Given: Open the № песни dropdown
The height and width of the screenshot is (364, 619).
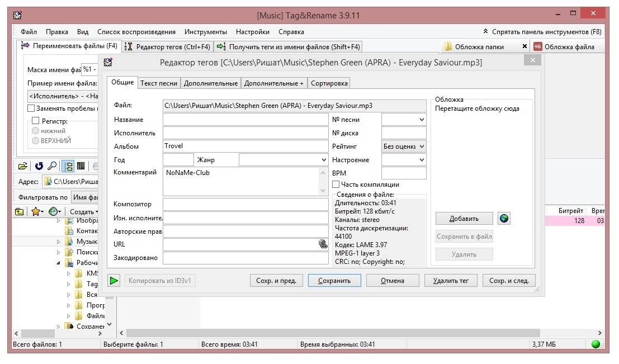Looking at the screenshot, I should (422, 120).
